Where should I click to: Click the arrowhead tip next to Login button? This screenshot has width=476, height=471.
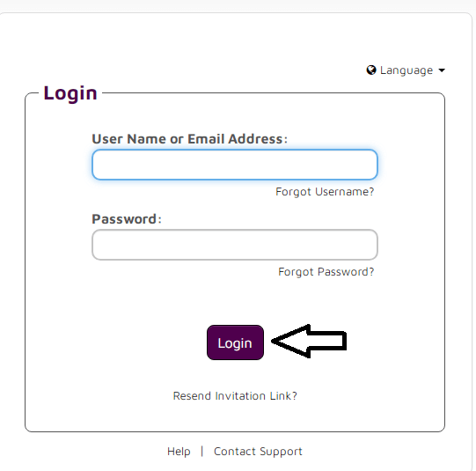tap(275, 341)
